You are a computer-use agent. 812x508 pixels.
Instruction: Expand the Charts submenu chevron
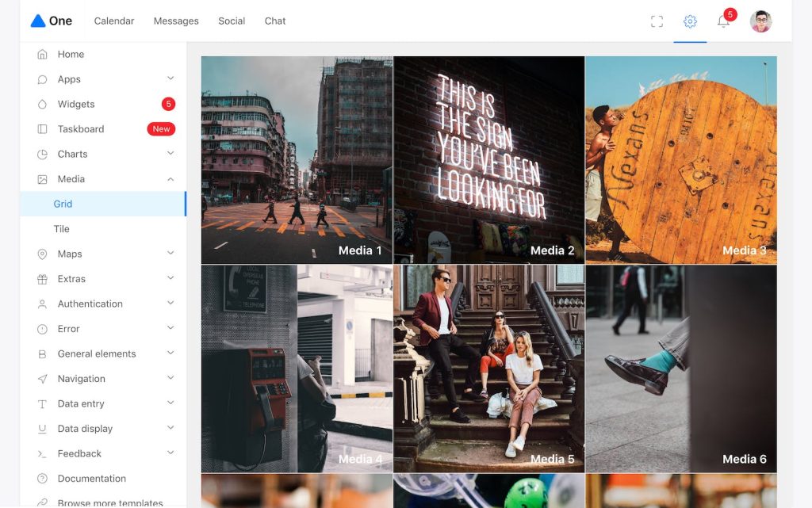(x=170, y=153)
